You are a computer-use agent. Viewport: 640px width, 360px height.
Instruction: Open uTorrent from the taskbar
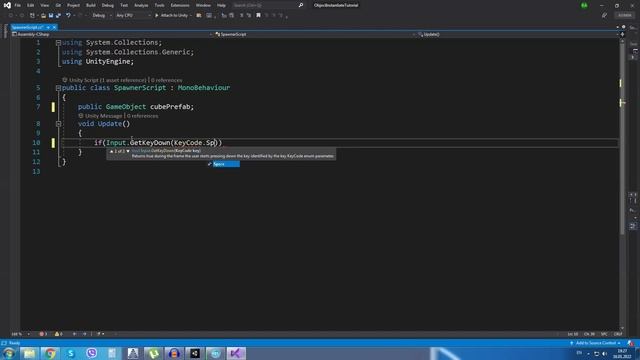click(x=153, y=353)
